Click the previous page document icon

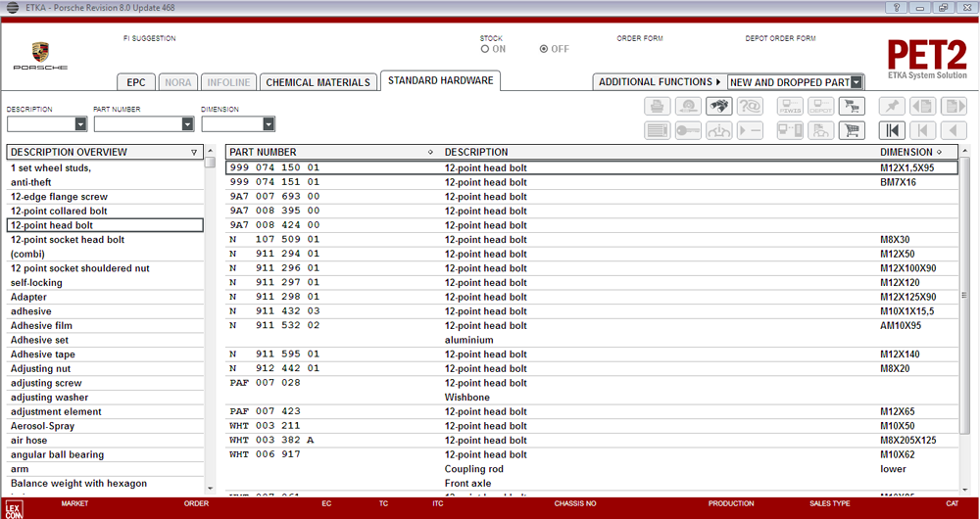923,106
